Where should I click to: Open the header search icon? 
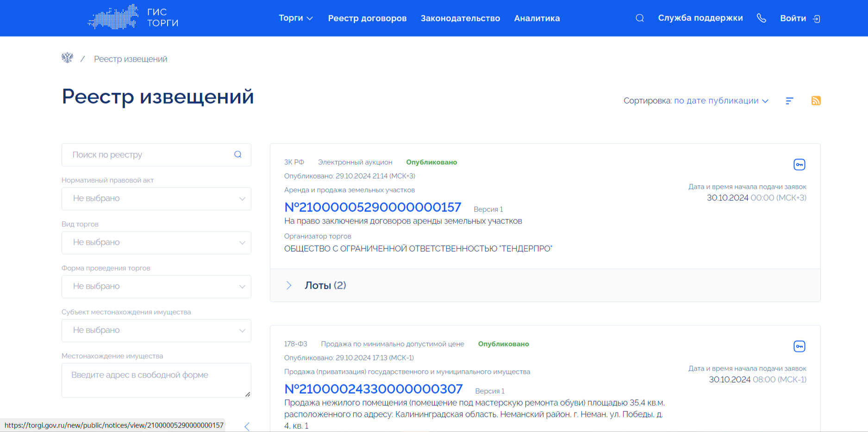click(x=640, y=18)
